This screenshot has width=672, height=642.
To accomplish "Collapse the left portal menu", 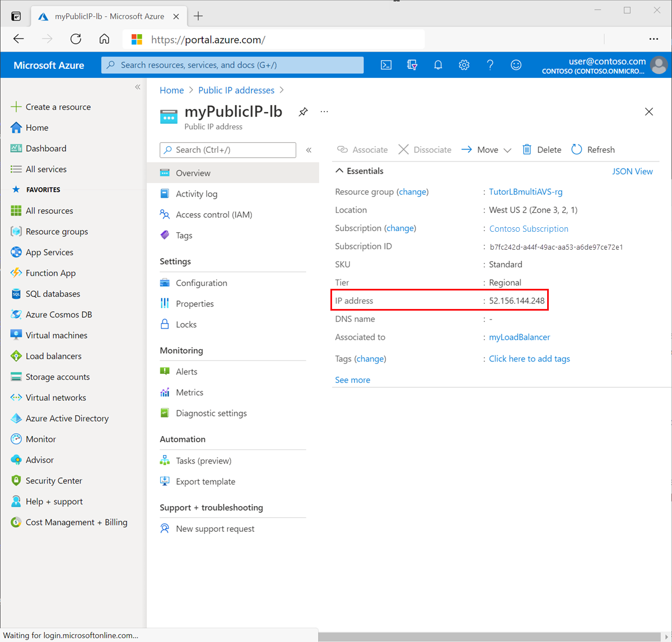I will (x=138, y=87).
